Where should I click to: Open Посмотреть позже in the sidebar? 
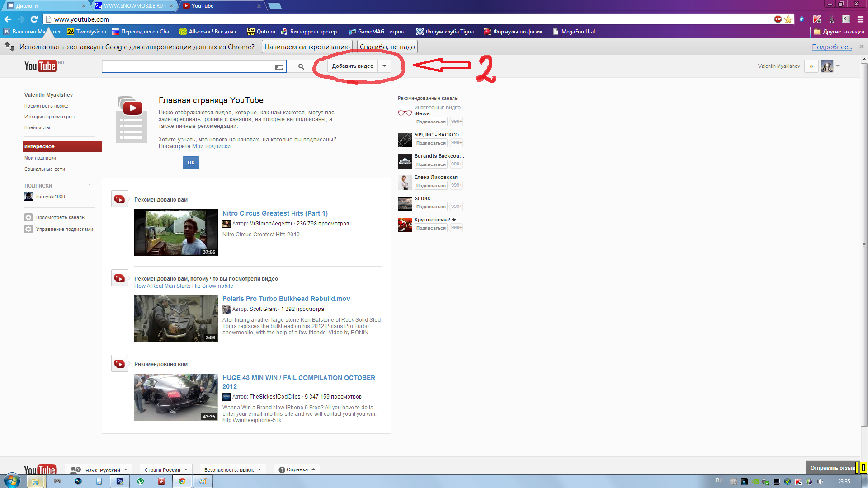click(46, 106)
